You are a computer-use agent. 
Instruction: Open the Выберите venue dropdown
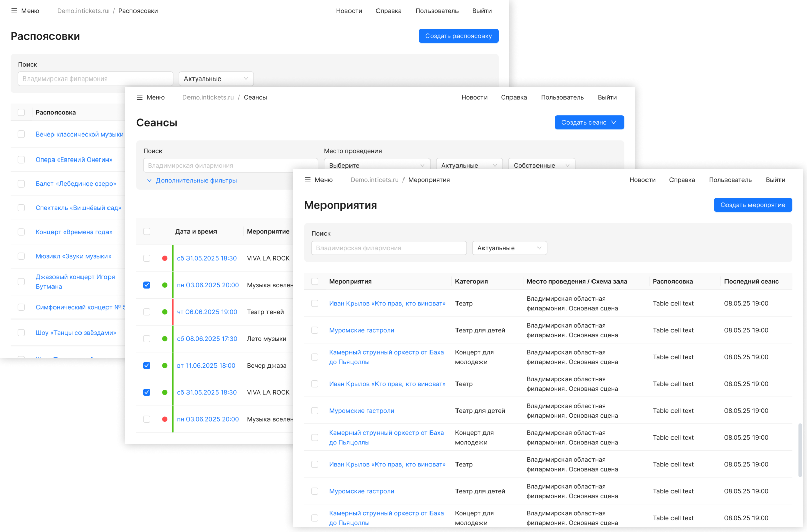point(376,165)
